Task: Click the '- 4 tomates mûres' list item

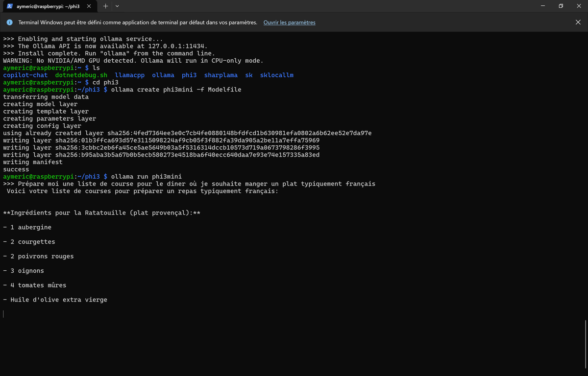Action: click(x=35, y=285)
